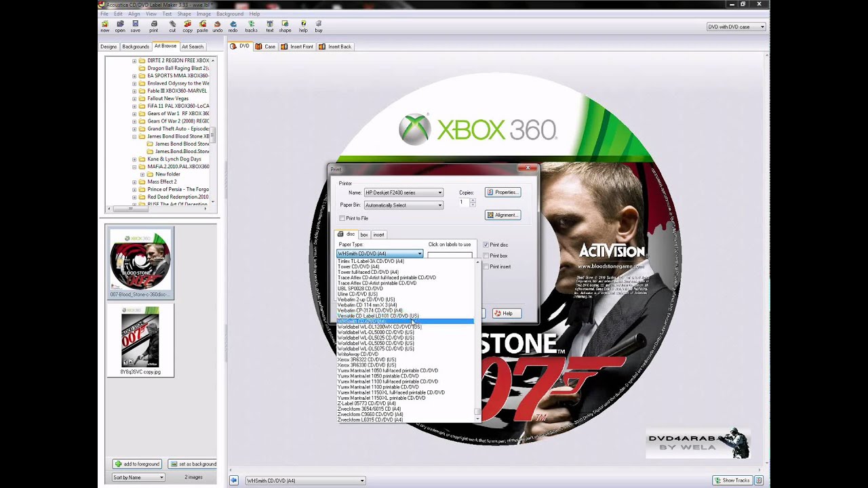Uncheck the Print disc checkbox
Screen dimensions: 868x488
coord(486,245)
